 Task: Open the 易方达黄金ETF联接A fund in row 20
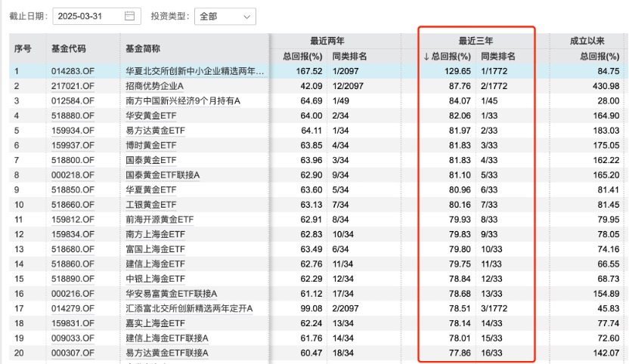[166, 353]
